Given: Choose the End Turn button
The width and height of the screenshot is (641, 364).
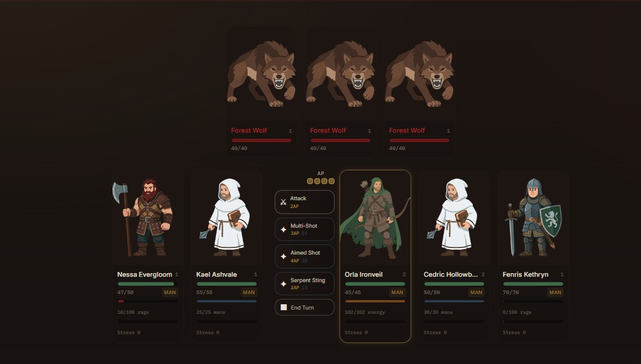Looking at the screenshot, I should tap(305, 307).
